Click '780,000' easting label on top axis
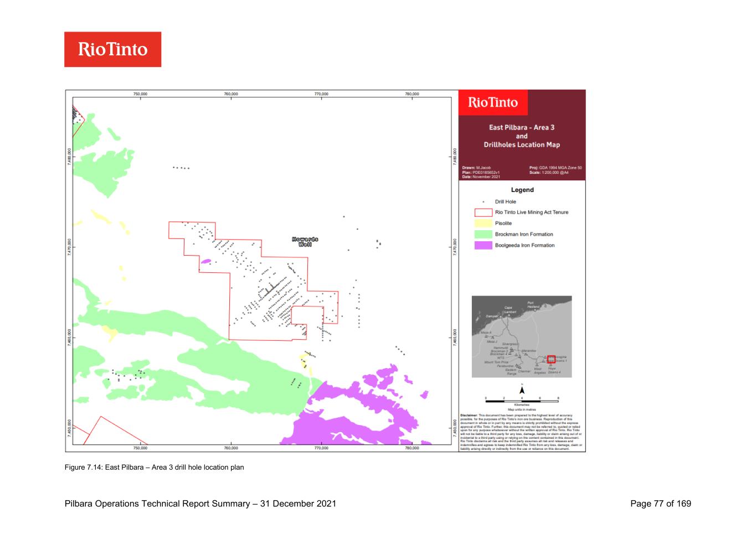Viewport: 756px width, 534px height. tap(412, 94)
